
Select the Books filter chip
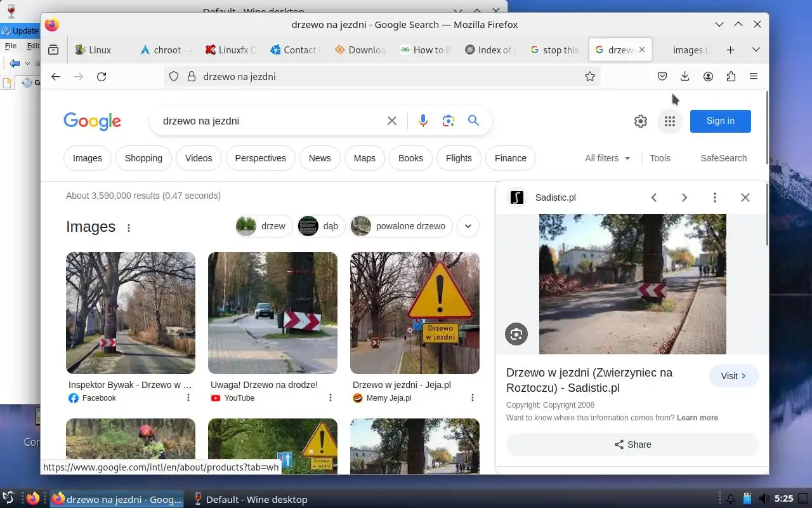coord(410,158)
